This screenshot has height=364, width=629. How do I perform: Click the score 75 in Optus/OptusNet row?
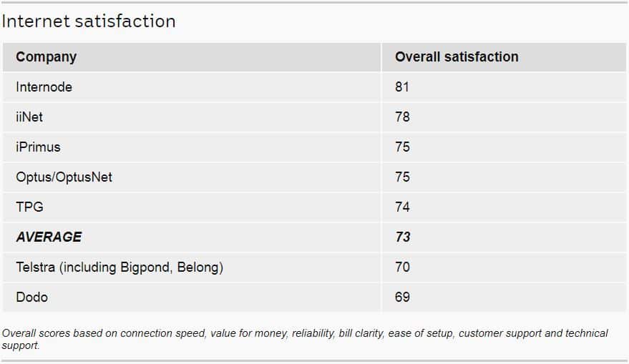pos(402,177)
